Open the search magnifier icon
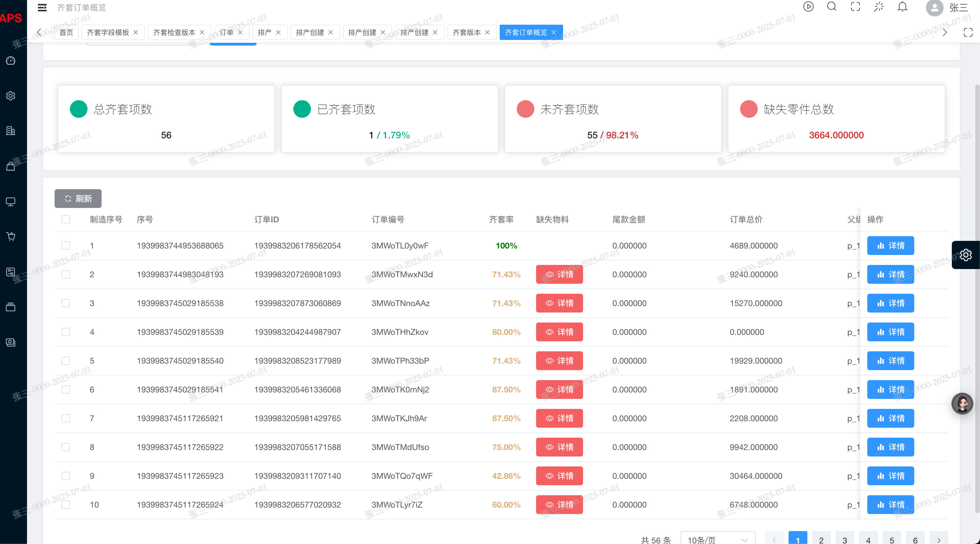This screenshot has height=544, width=980. point(832,7)
